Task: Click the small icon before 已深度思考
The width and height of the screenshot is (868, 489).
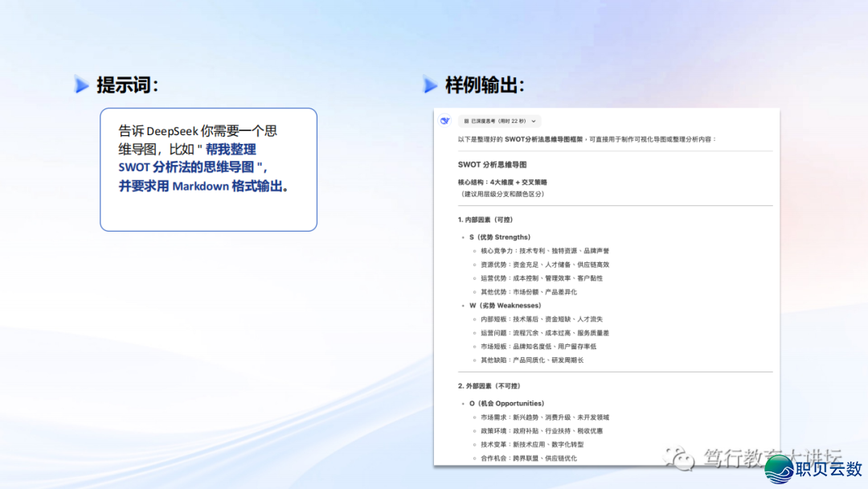Action: tap(466, 121)
